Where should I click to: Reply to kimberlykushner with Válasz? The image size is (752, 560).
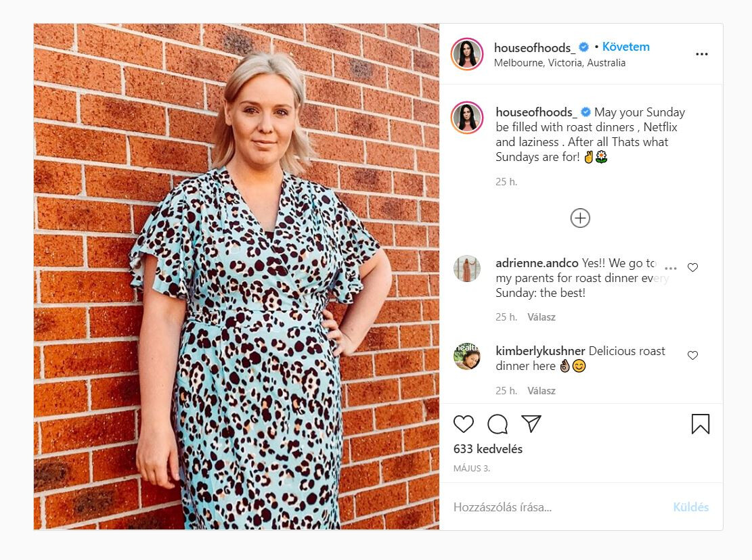click(x=541, y=391)
